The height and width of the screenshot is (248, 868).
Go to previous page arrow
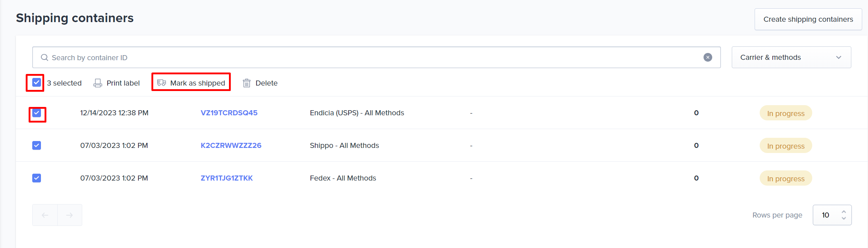[45, 215]
